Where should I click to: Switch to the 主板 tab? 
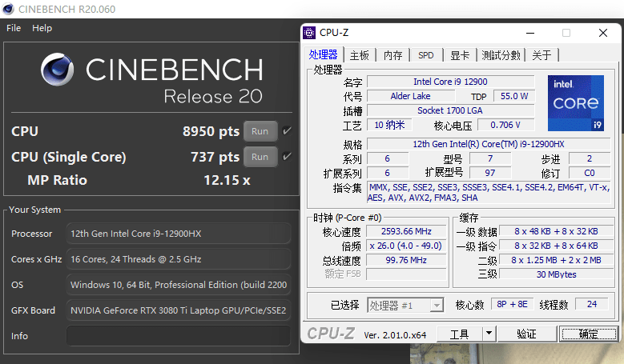tap(360, 55)
